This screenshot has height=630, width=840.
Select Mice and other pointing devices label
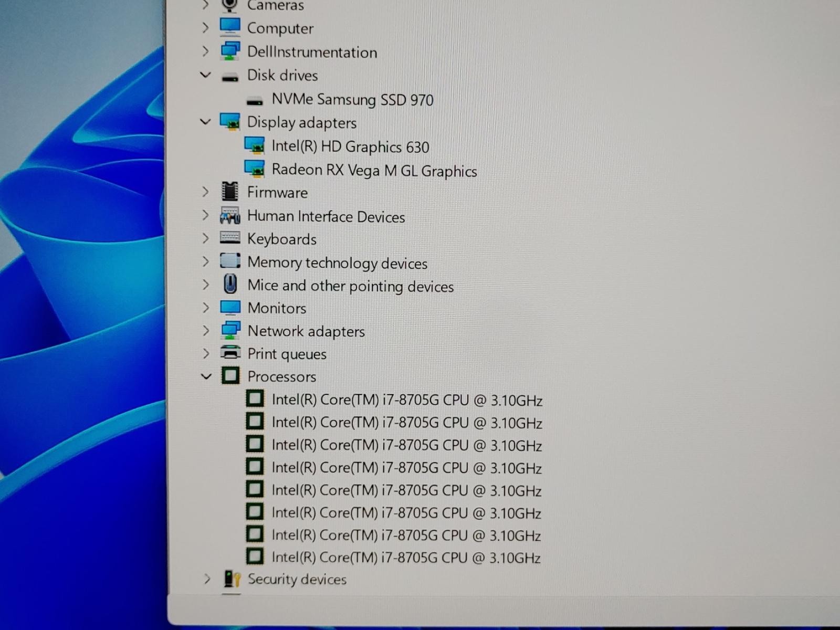tap(351, 286)
